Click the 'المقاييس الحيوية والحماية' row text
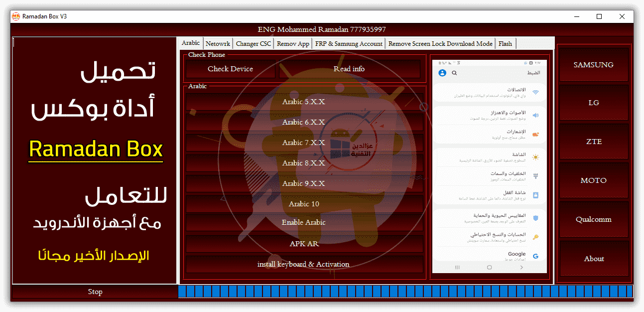644x312 pixels. pyautogui.click(x=499, y=215)
